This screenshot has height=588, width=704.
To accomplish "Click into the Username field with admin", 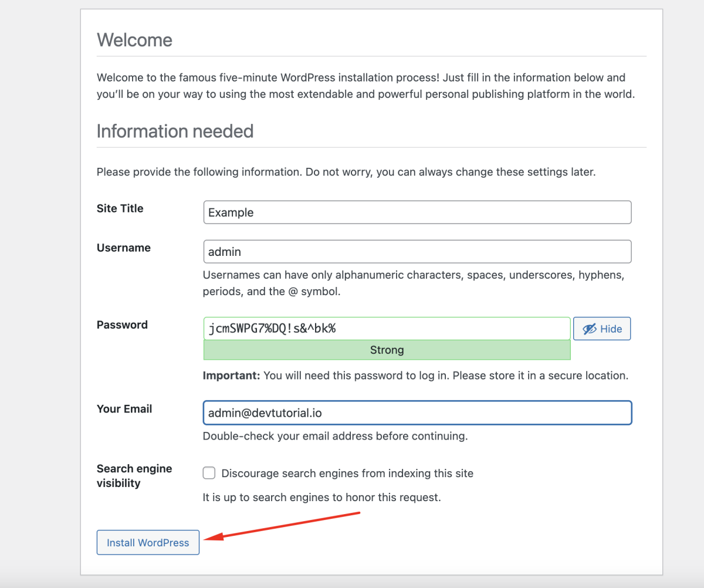I will coord(417,252).
